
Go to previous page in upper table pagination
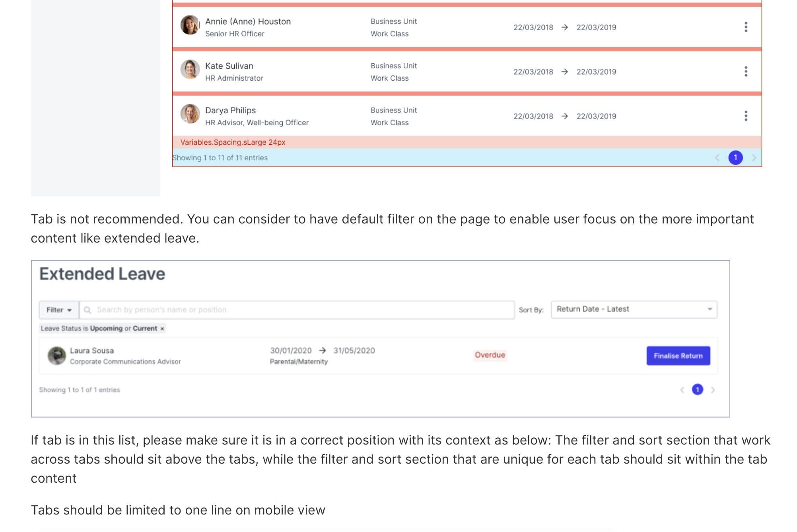pyautogui.click(x=717, y=158)
